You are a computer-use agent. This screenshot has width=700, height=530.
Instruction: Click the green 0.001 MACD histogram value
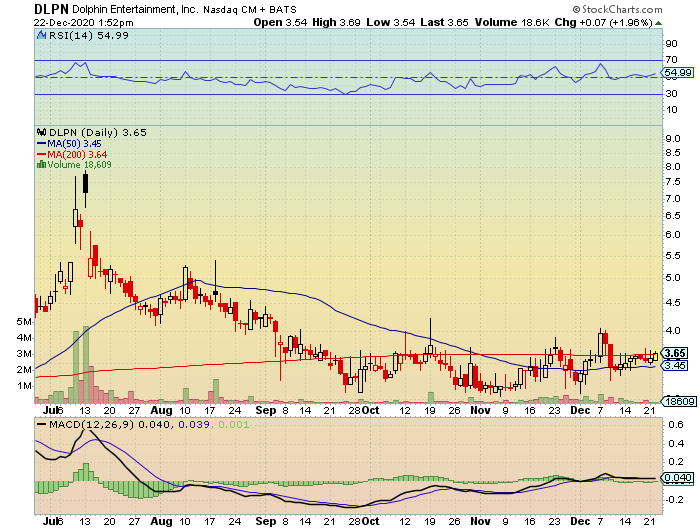coord(233,424)
